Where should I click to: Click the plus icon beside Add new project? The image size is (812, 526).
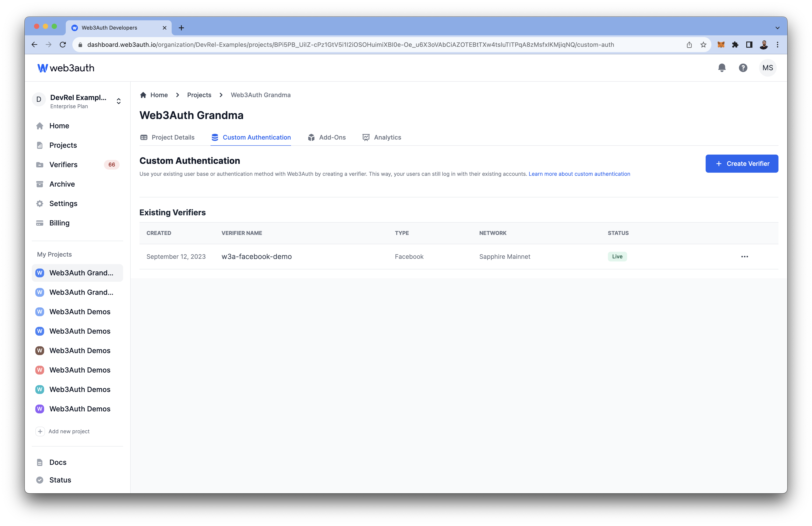pyautogui.click(x=40, y=431)
